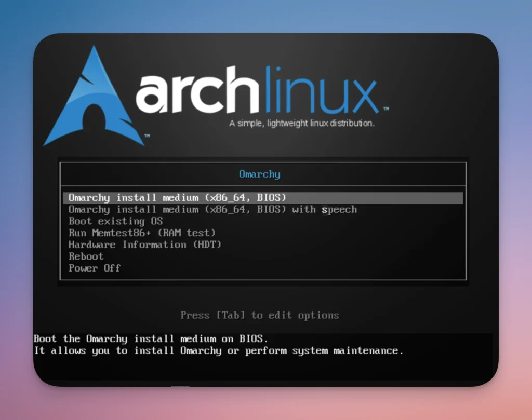Choose the 'Boot existing OS' entry
Screen dimensions: 532x420
coord(115,221)
